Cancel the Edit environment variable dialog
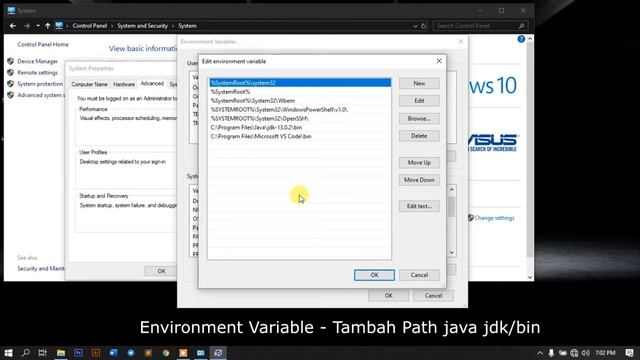640x360 pixels. pyautogui.click(x=419, y=275)
